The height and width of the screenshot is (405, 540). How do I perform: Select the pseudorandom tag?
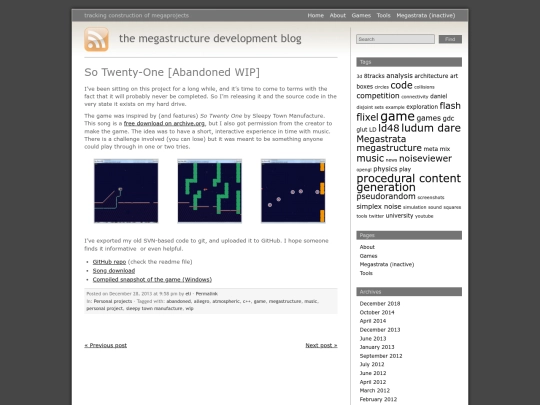click(386, 196)
